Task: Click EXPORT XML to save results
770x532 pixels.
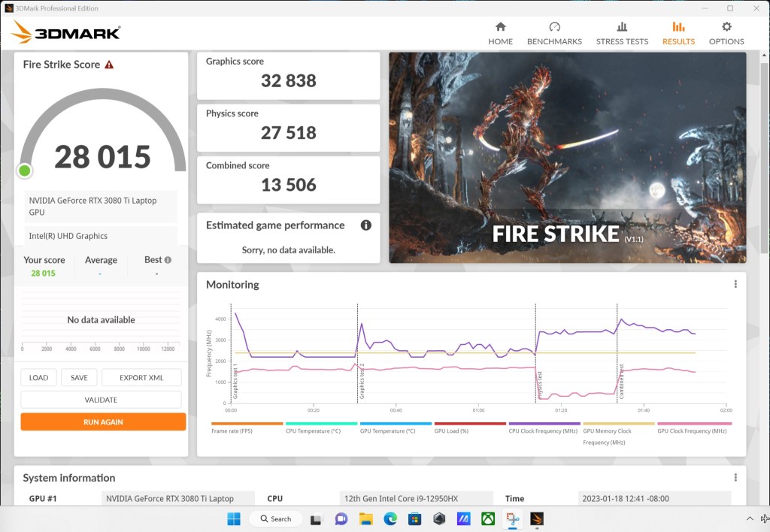Action: [x=141, y=377]
